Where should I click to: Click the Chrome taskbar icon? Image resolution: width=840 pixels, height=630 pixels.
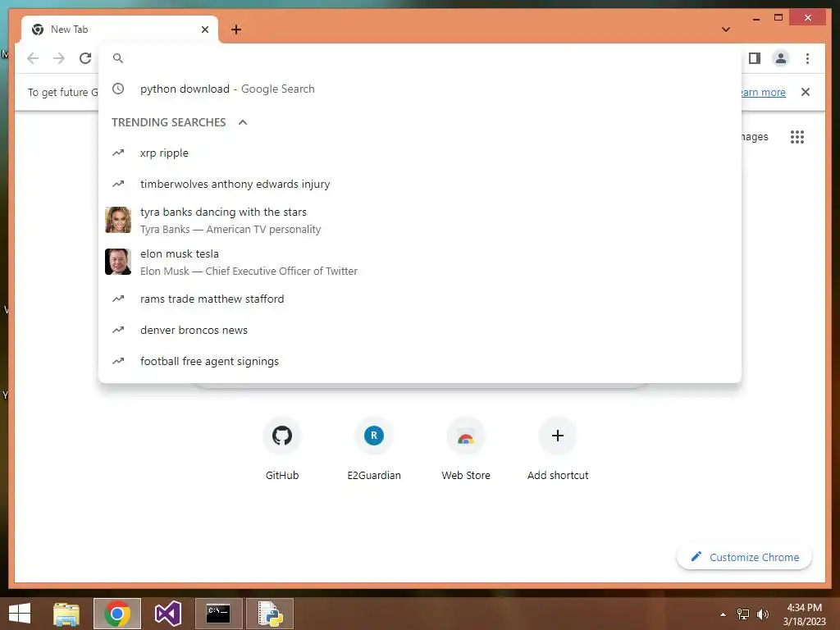click(117, 614)
